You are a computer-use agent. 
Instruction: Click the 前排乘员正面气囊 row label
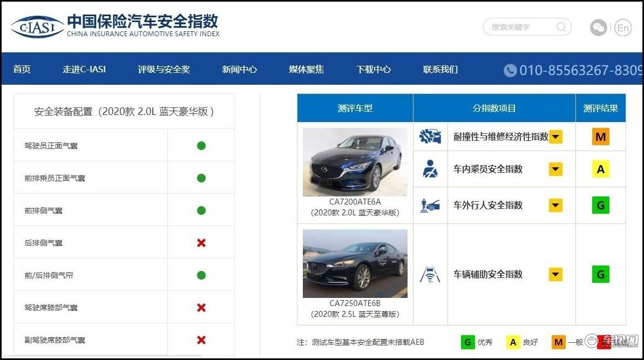coord(55,178)
